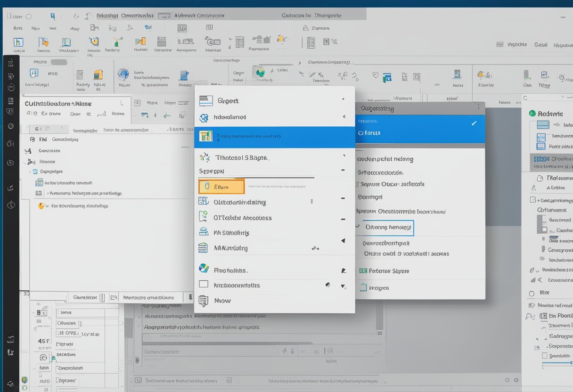This screenshot has height=392, width=573.
Task: Click the table icon beside Olutiedonbimdating
Action: coord(204,202)
